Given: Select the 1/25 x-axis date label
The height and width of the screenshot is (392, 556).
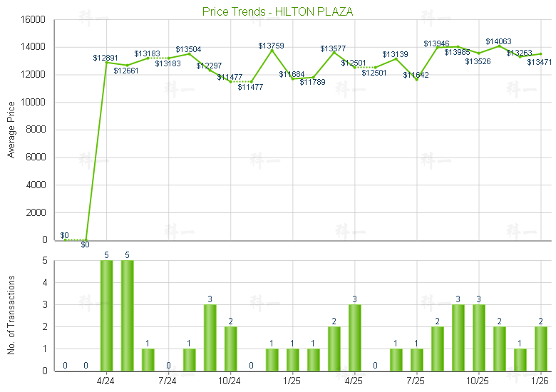Looking at the screenshot, I should click(292, 381).
